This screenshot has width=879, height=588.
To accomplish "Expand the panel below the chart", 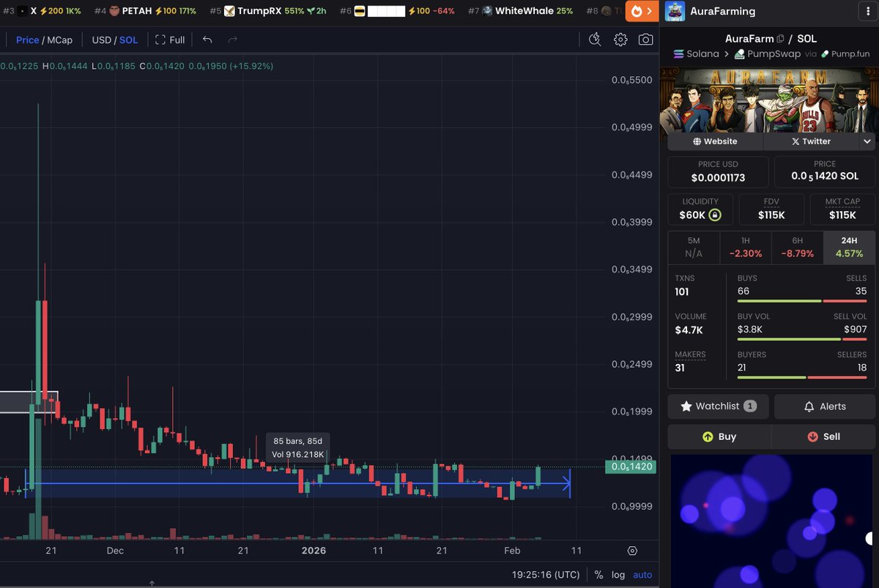I will pos(152,584).
